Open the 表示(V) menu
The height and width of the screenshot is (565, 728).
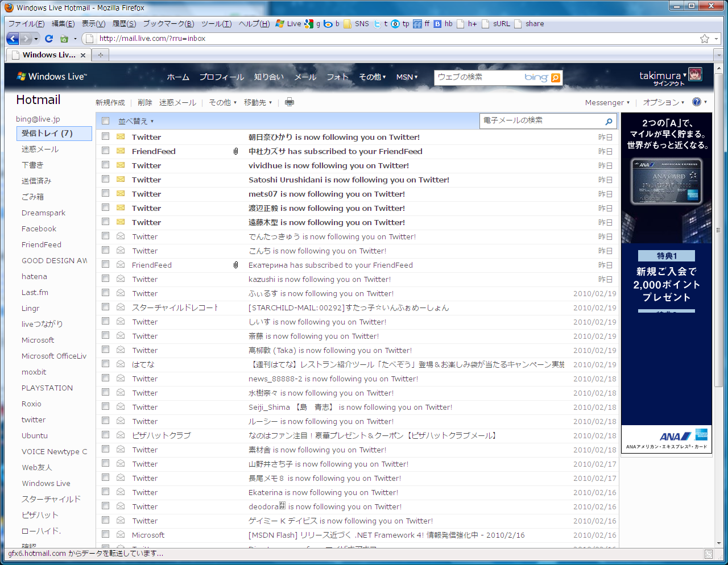[x=94, y=24]
